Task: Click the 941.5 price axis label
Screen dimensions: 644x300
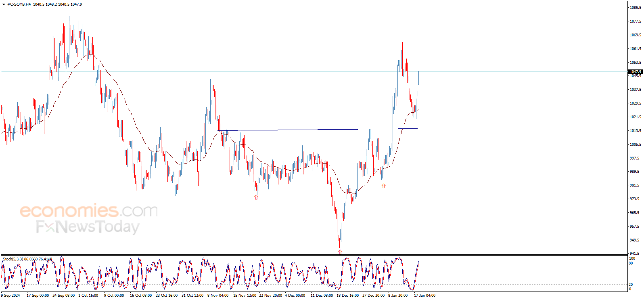Action: (635, 254)
